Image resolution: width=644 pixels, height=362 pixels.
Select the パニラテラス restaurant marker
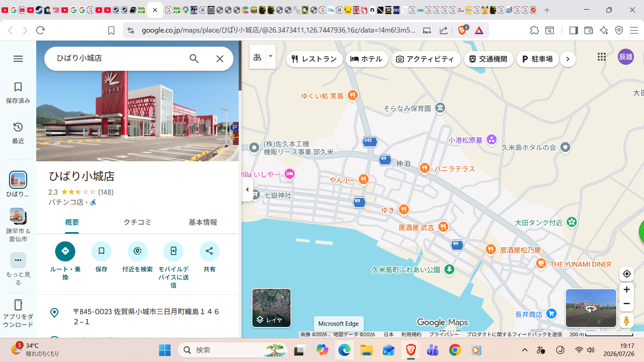[425, 168]
